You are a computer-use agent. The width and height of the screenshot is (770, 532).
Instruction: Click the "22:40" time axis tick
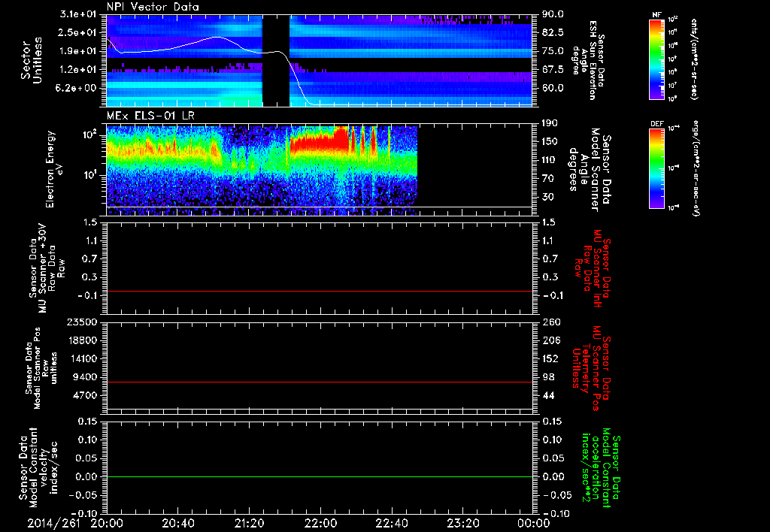coord(392,523)
